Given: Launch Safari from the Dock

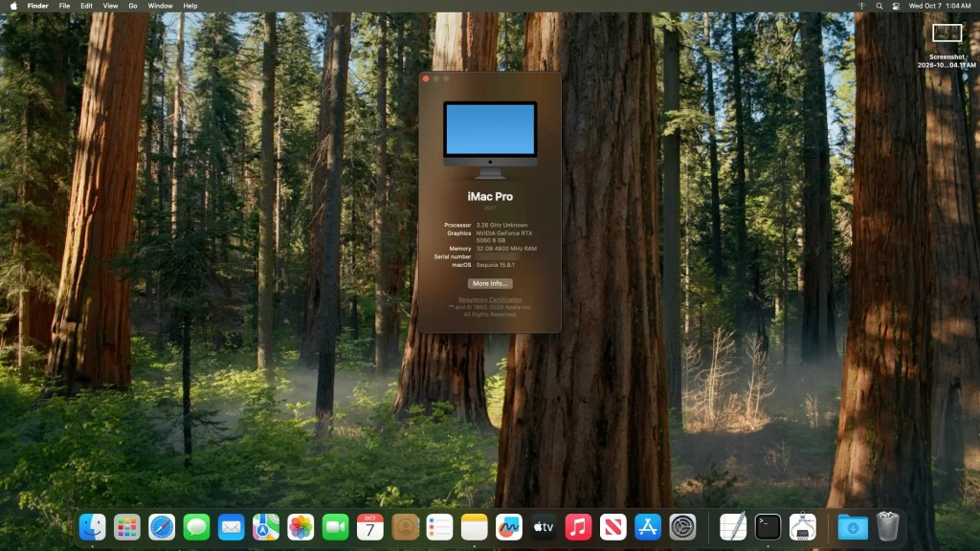Looking at the screenshot, I should tap(162, 527).
